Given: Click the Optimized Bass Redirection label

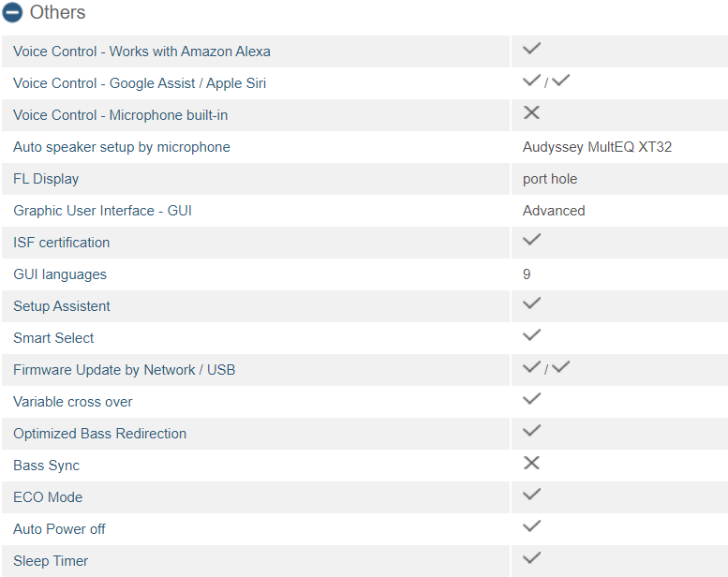Looking at the screenshot, I should pyautogui.click(x=100, y=434).
